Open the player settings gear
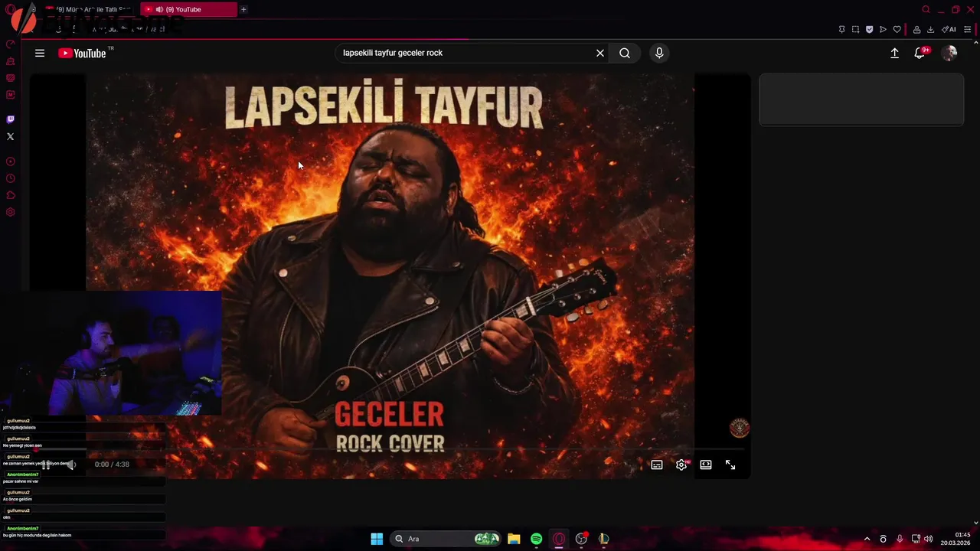The width and height of the screenshot is (980, 551). [x=681, y=465]
